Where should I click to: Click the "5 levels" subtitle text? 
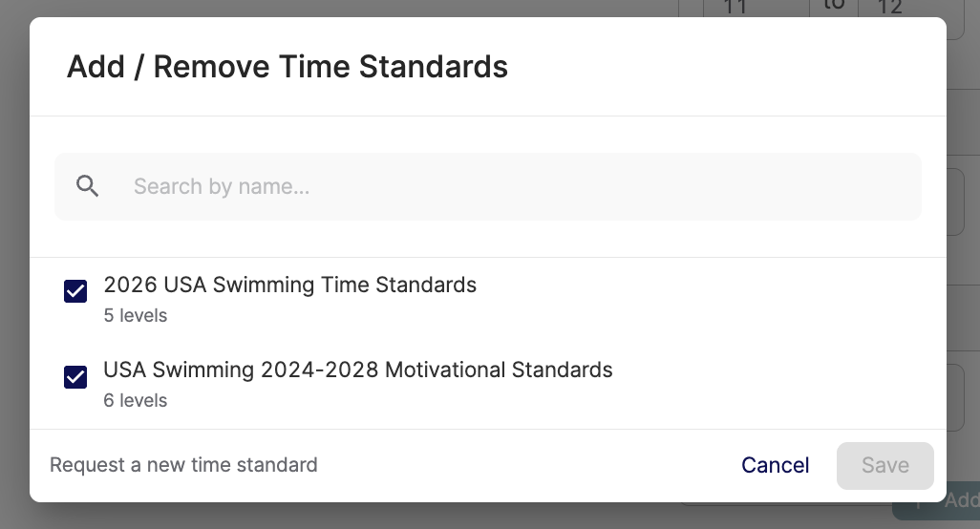[x=136, y=315]
